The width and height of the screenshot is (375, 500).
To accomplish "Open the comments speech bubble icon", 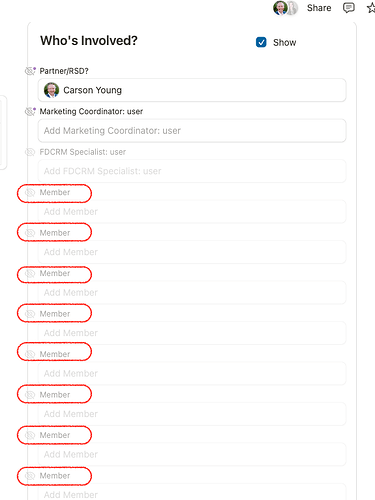I will (x=348, y=8).
